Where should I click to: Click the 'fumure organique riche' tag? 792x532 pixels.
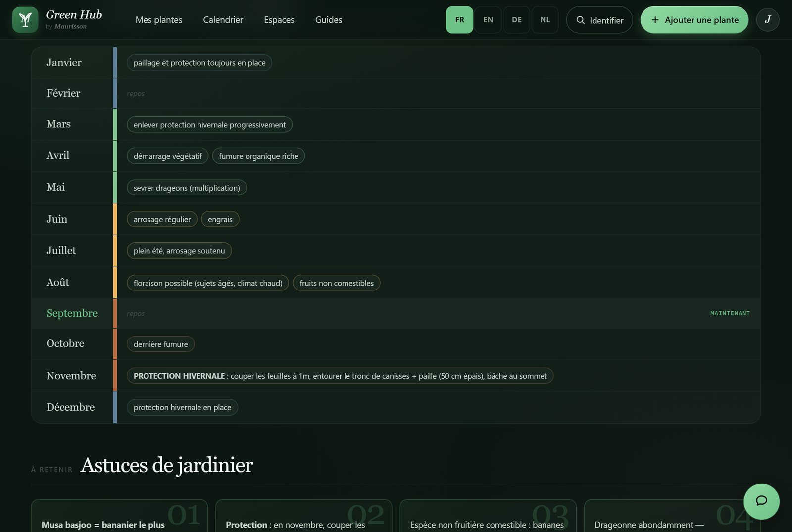pyautogui.click(x=258, y=156)
